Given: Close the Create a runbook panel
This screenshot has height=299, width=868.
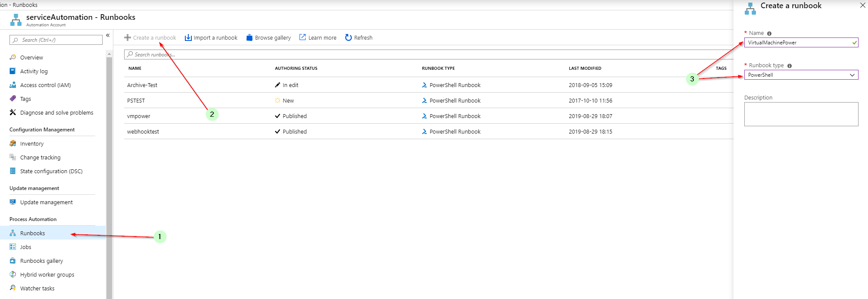Looking at the screenshot, I should tap(862, 6).
